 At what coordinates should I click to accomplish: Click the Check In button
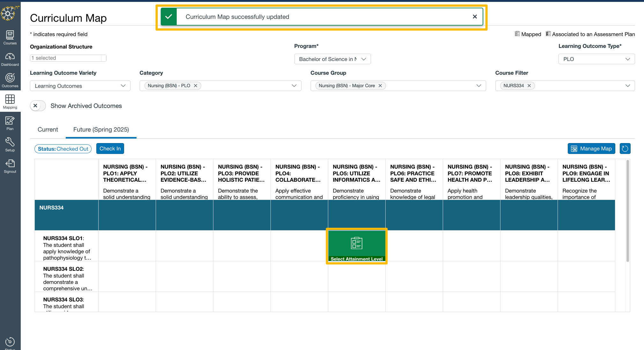(x=110, y=148)
